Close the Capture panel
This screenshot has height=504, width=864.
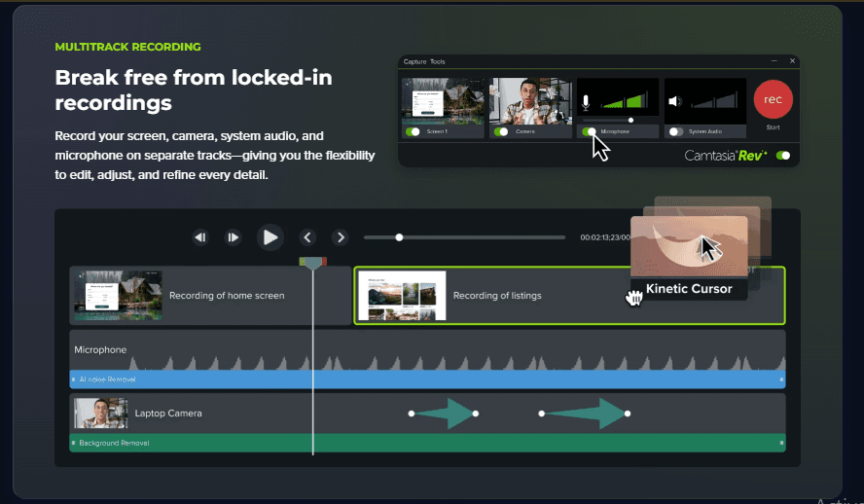(792, 61)
